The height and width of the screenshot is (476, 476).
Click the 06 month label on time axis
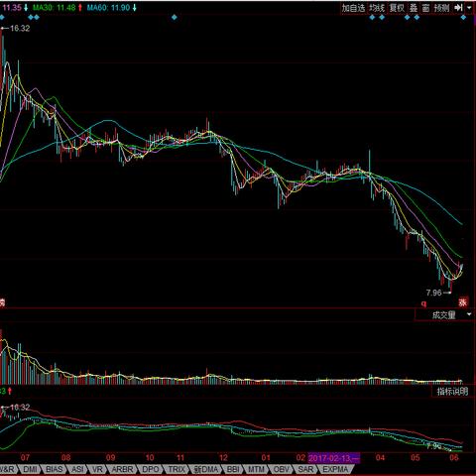pyautogui.click(x=454, y=458)
